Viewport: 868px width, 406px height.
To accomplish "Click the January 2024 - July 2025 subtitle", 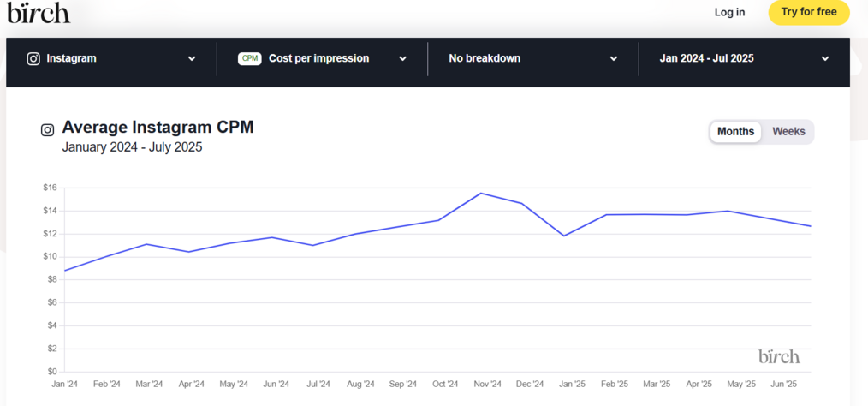I will [x=133, y=147].
